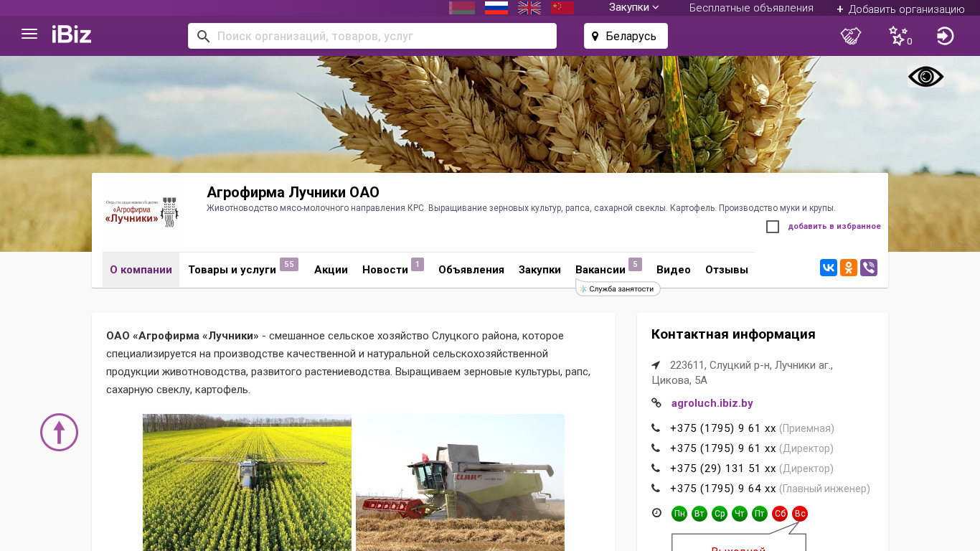The width and height of the screenshot is (980, 551).
Task: Open agroluch.ibiz.by website link
Action: click(712, 403)
